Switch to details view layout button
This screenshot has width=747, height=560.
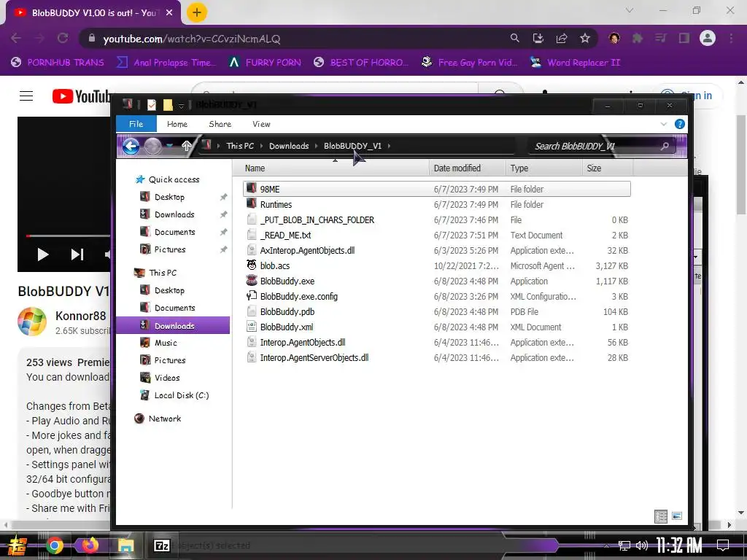(x=661, y=516)
